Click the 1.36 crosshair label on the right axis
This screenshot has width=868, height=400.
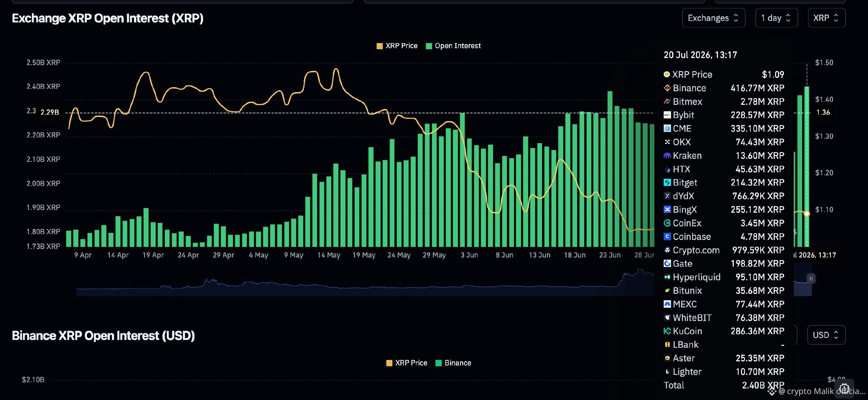coord(823,113)
